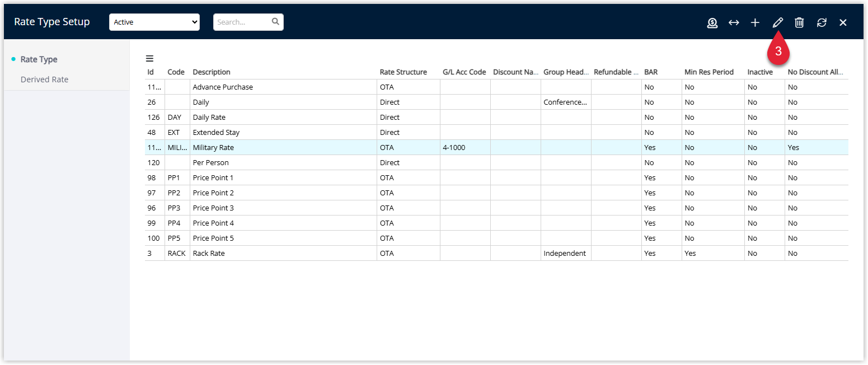The width and height of the screenshot is (868, 365).
Task: Click Direct structure in Extended Stay row
Action: [x=409, y=133]
